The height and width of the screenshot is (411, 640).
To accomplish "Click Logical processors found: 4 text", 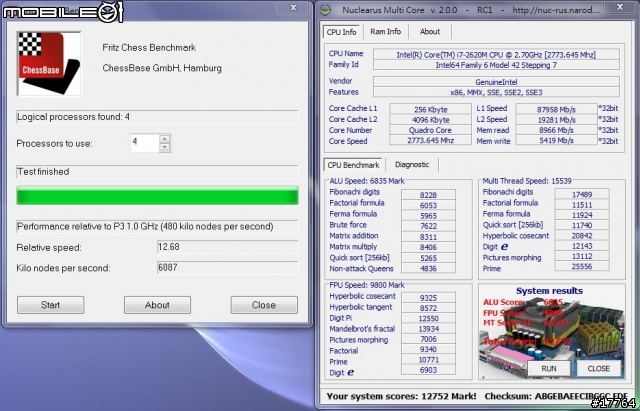I will tap(73, 117).
